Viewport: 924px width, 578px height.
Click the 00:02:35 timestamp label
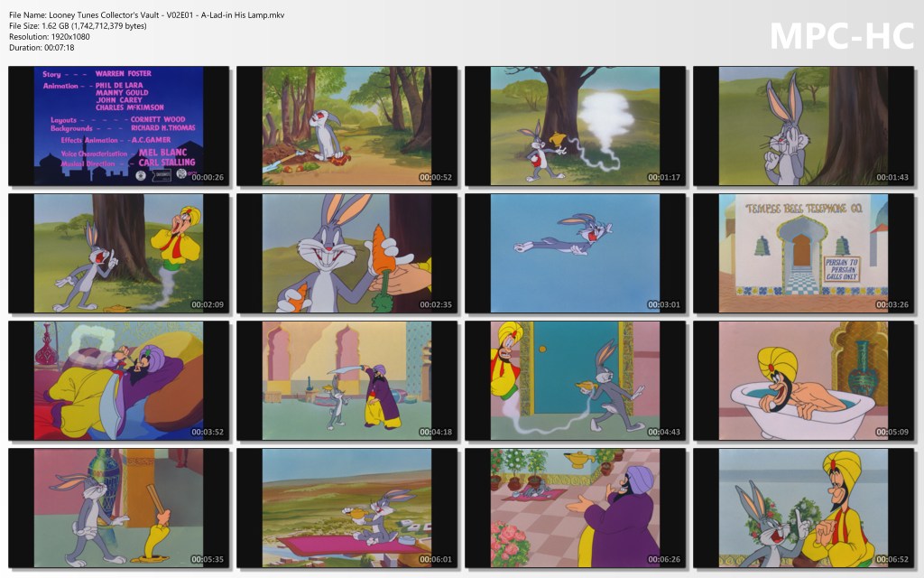(436, 304)
